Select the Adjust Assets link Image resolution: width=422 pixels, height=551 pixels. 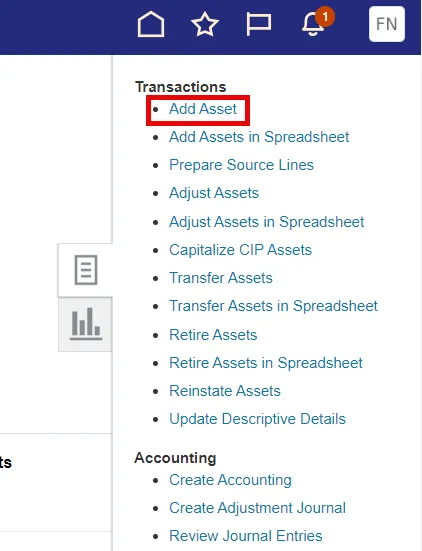[x=214, y=193]
